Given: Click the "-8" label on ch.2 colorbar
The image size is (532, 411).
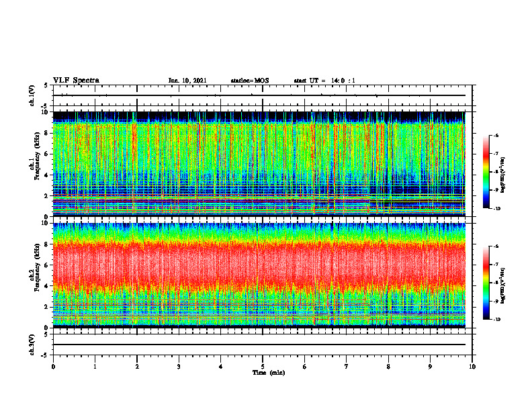Looking at the screenshot, I should (x=496, y=283).
